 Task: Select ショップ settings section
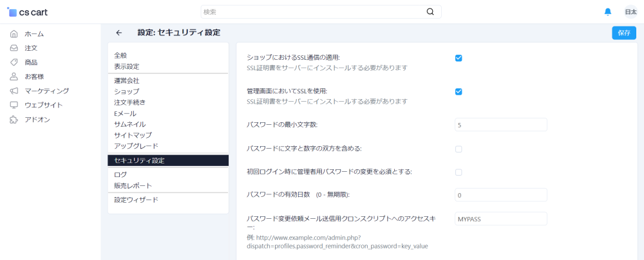(126, 91)
